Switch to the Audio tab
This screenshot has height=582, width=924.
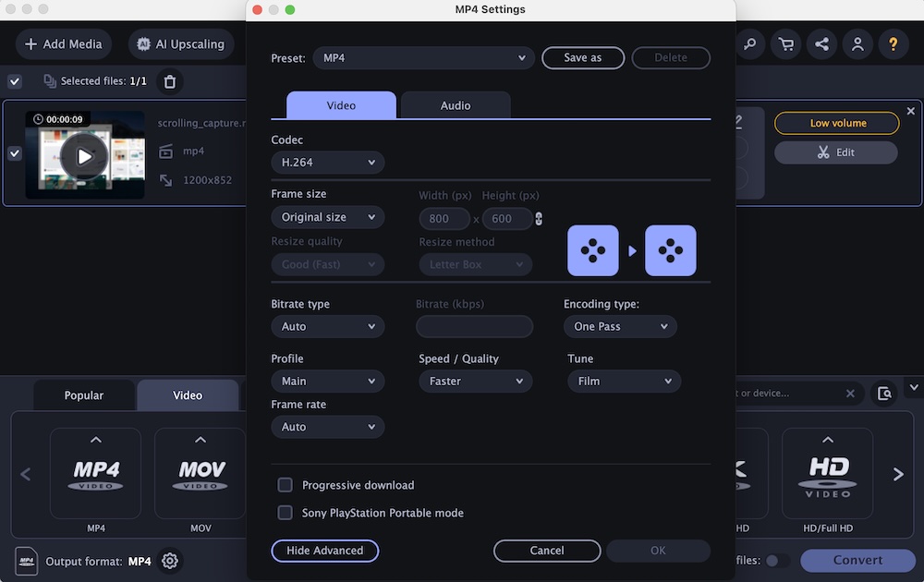pyautogui.click(x=455, y=105)
